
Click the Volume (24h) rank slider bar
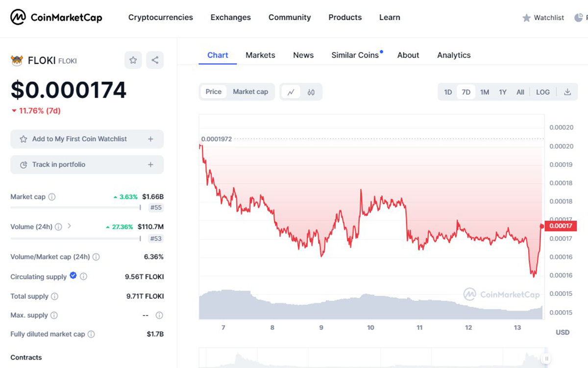click(x=75, y=238)
